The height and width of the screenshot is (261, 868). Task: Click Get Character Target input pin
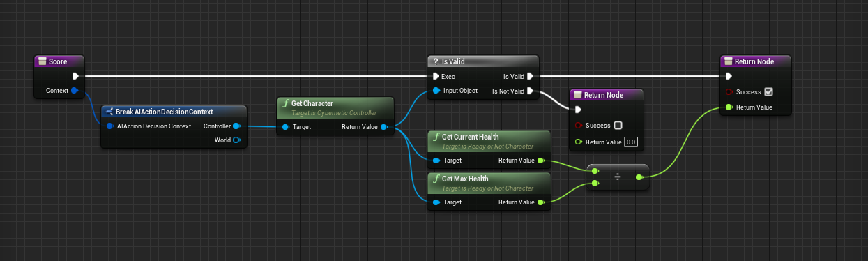pyautogui.click(x=286, y=127)
